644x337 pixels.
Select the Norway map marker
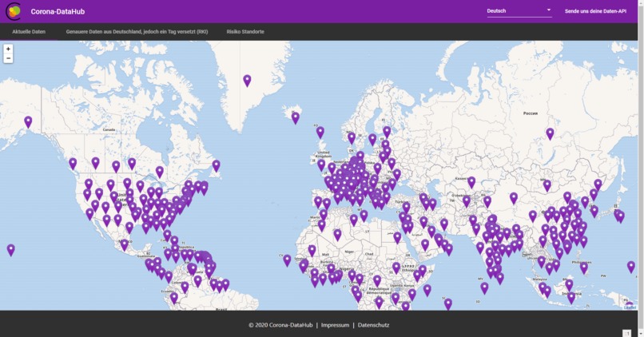point(352,138)
